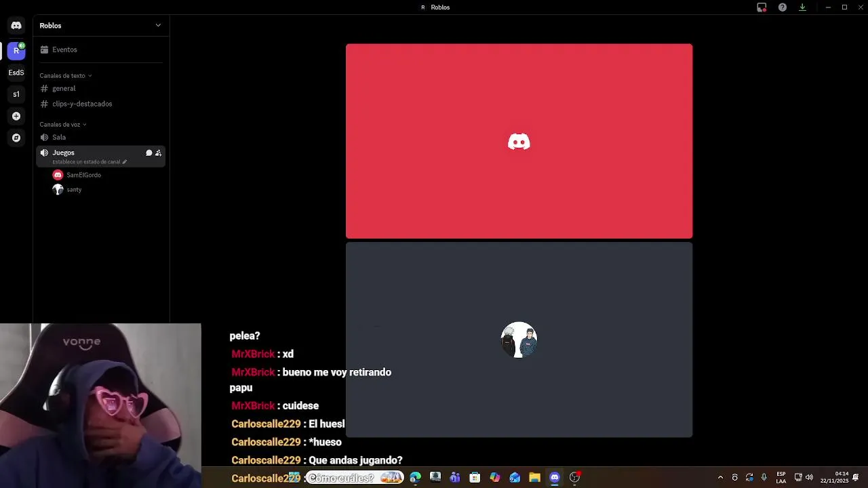
Task: Open the clips-y-destacados channel
Action: 101,104
